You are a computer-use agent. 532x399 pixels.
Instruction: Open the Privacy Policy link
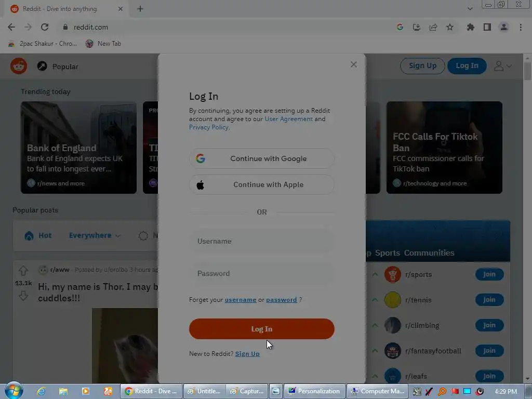209,127
